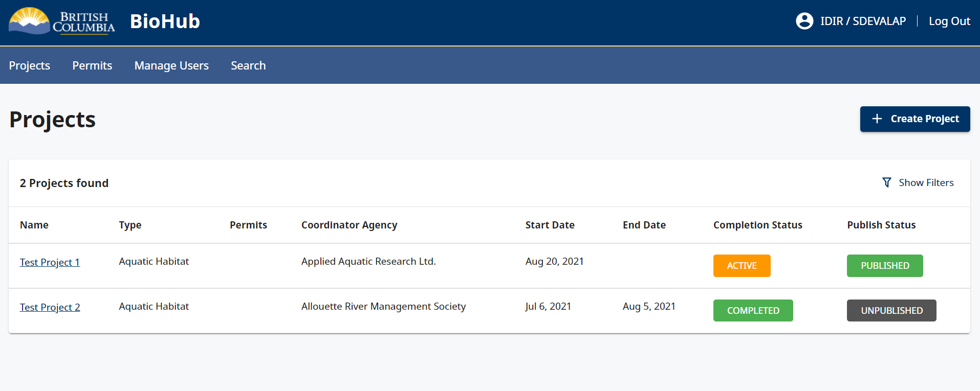Click the Log Out link
The height and width of the screenshot is (391, 980).
[949, 21]
